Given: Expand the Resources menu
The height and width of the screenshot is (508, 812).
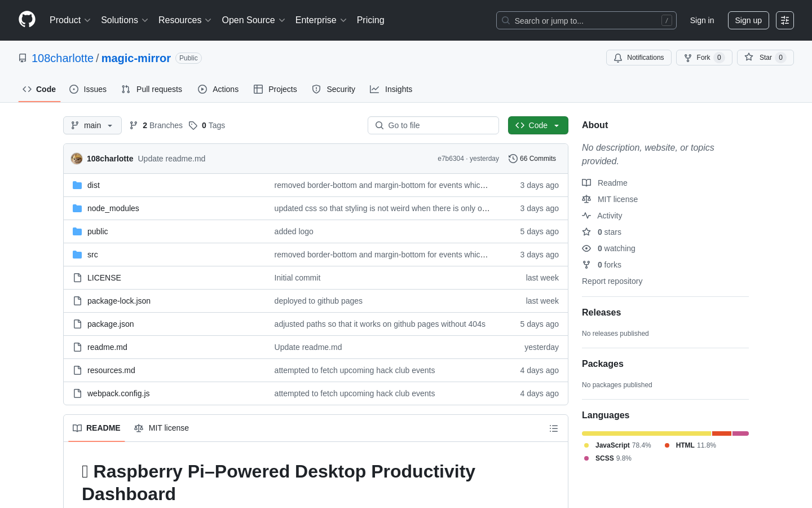Looking at the screenshot, I should point(184,20).
